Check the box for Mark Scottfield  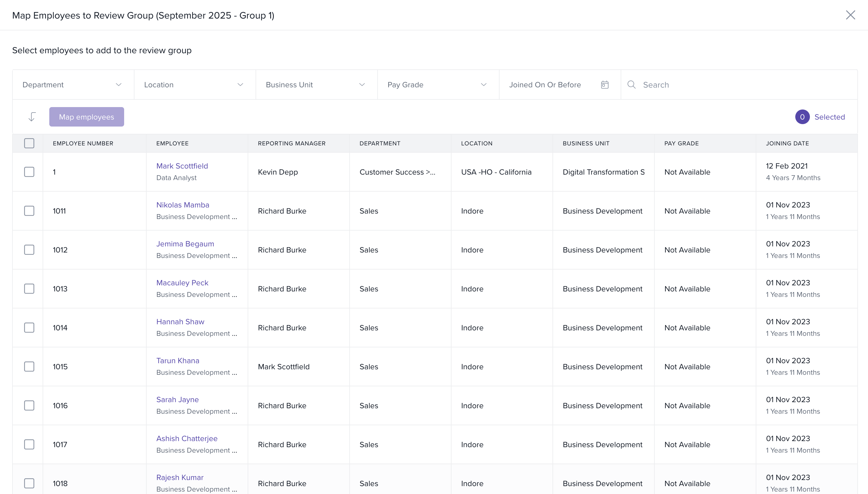click(29, 172)
